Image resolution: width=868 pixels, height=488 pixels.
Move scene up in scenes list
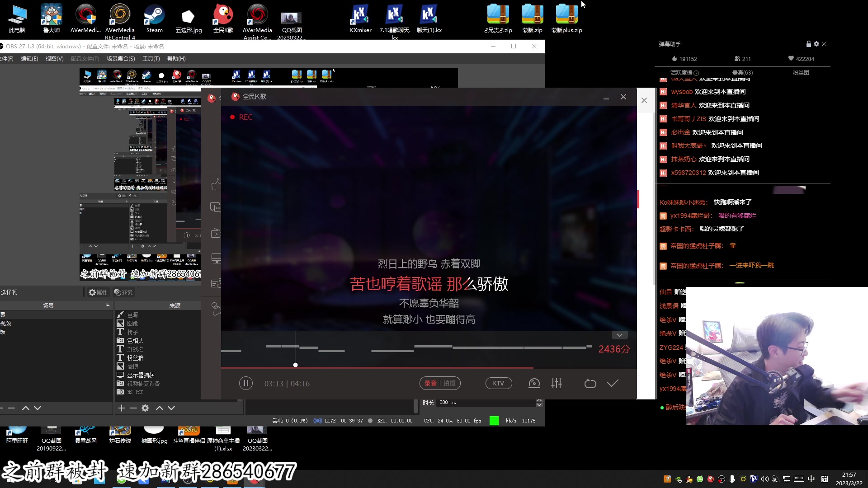26,408
